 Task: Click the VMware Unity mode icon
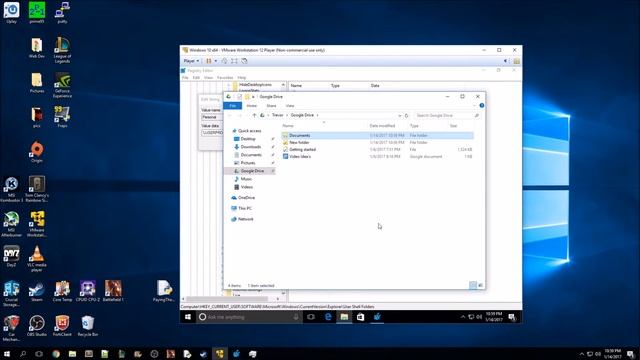coord(244,61)
